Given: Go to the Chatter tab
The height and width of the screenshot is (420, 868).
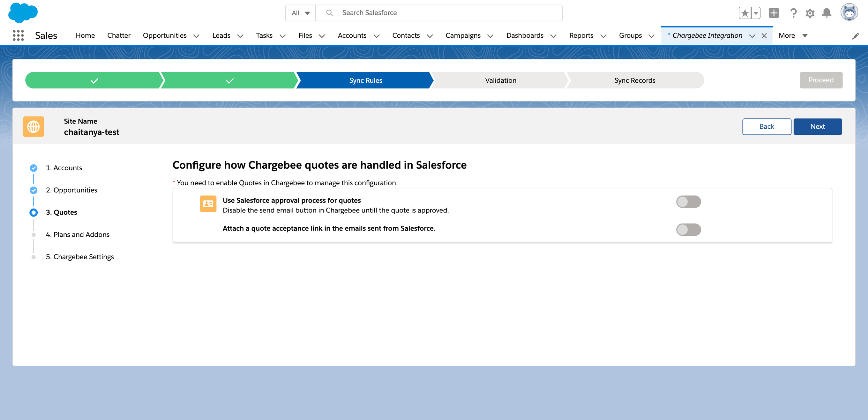Looking at the screenshot, I should tap(119, 35).
